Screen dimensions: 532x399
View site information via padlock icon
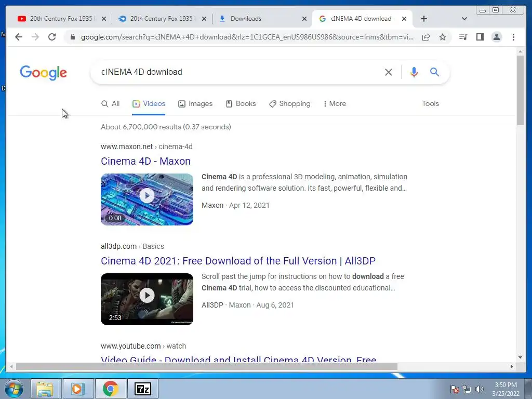pyautogui.click(x=72, y=37)
